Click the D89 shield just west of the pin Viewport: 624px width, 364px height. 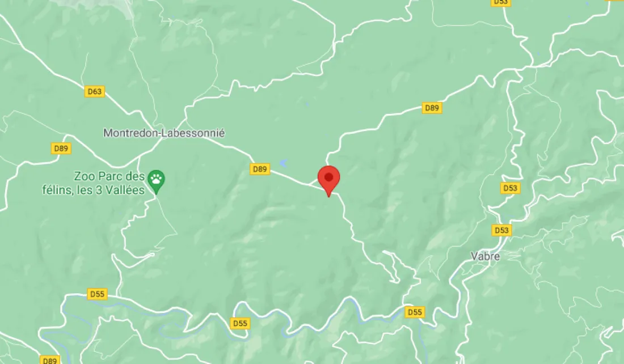click(260, 169)
